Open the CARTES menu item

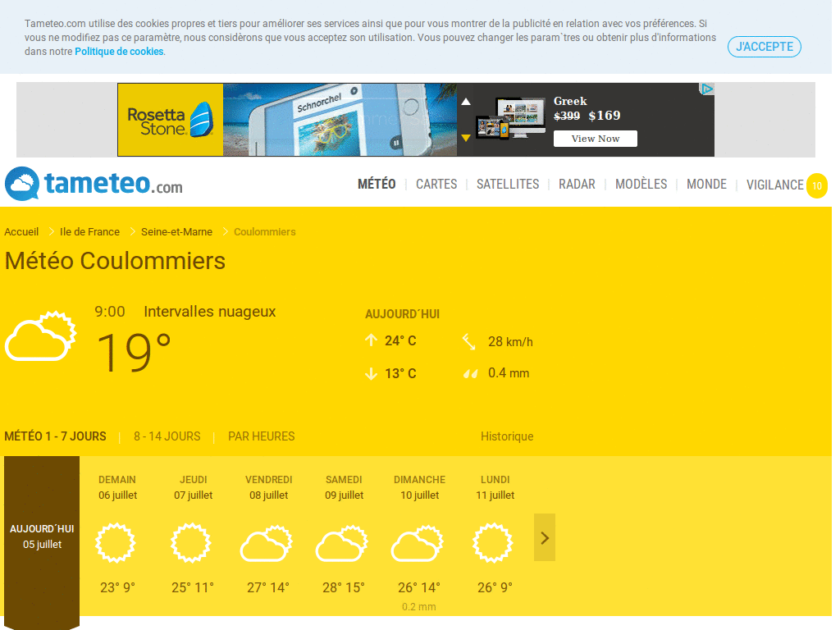[x=436, y=185]
